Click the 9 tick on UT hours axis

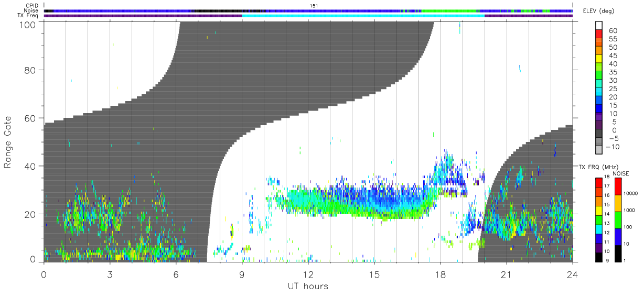click(x=242, y=274)
